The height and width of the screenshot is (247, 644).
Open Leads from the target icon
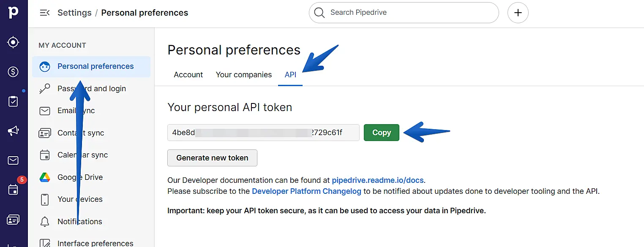14,42
